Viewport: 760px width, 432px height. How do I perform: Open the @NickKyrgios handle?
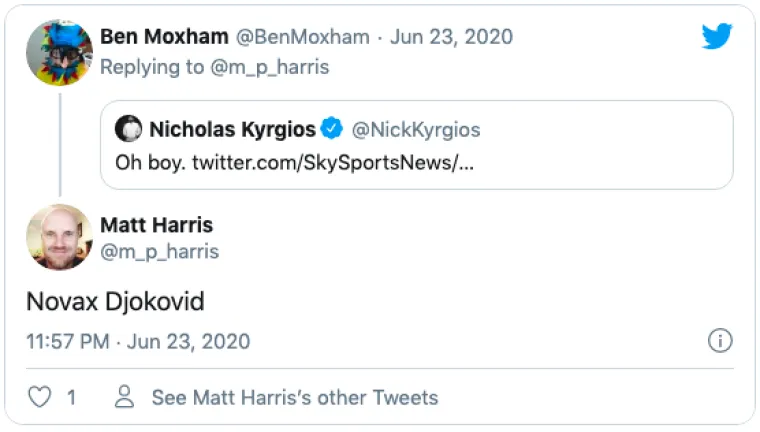(x=417, y=129)
